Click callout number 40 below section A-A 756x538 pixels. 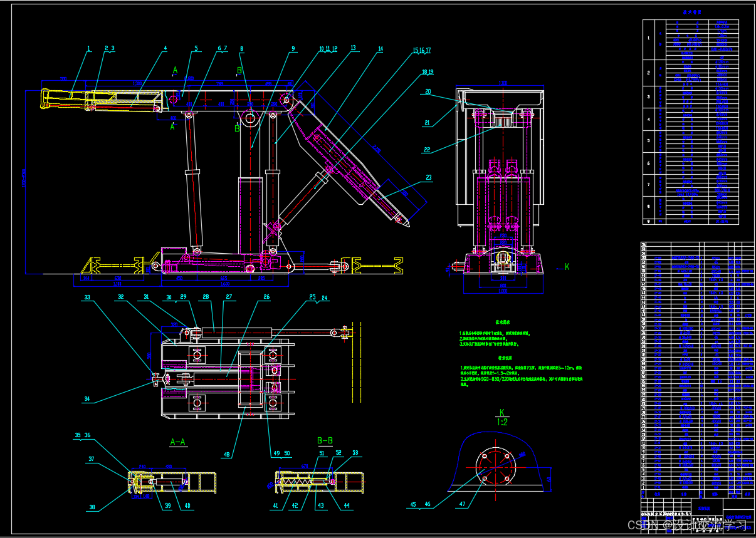(x=187, y=506)
